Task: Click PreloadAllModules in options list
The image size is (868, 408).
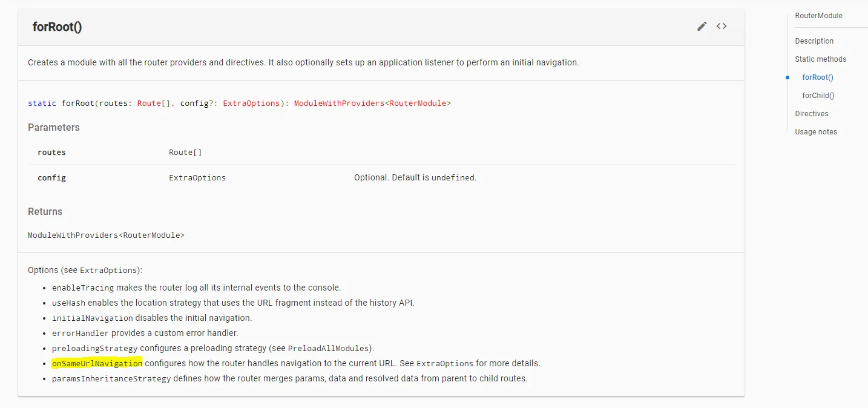Action: pyautogui.click(x=329, y=349)
